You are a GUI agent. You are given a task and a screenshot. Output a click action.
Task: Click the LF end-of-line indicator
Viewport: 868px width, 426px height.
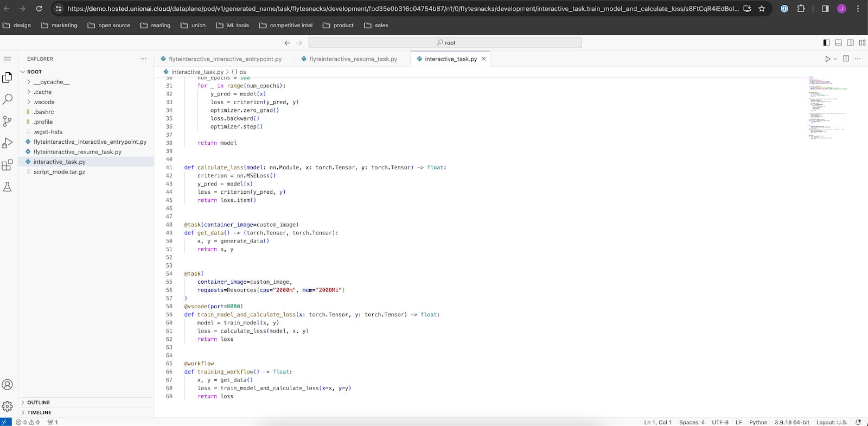pos(739,422)
